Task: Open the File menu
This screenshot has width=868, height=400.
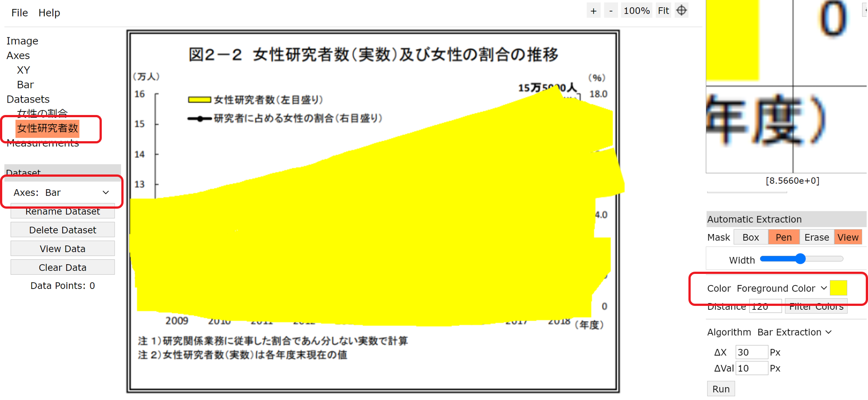Action: (19, 12)
